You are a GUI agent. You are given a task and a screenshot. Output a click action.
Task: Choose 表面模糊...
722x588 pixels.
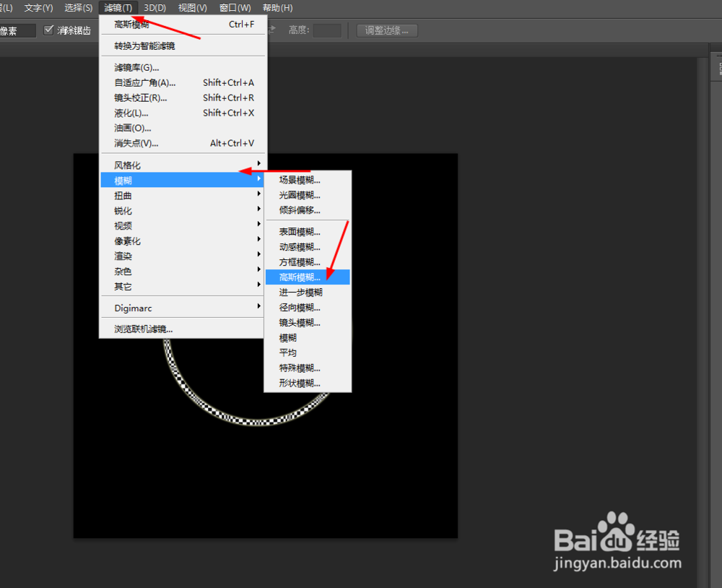[308, 232]
